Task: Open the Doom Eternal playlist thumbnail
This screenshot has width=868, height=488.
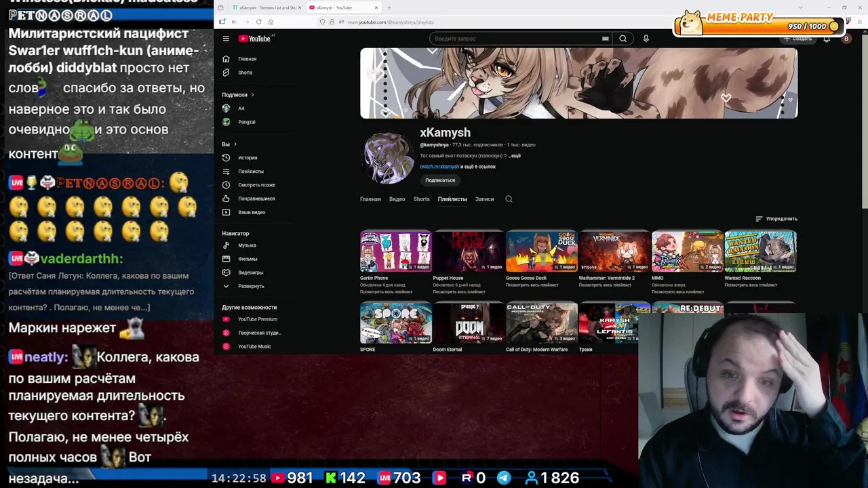Action: coord(469,323)
